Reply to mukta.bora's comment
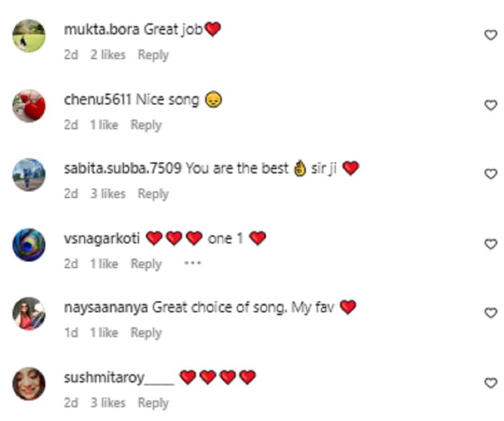This screenshot has height=421, width=504. (153, 55)
